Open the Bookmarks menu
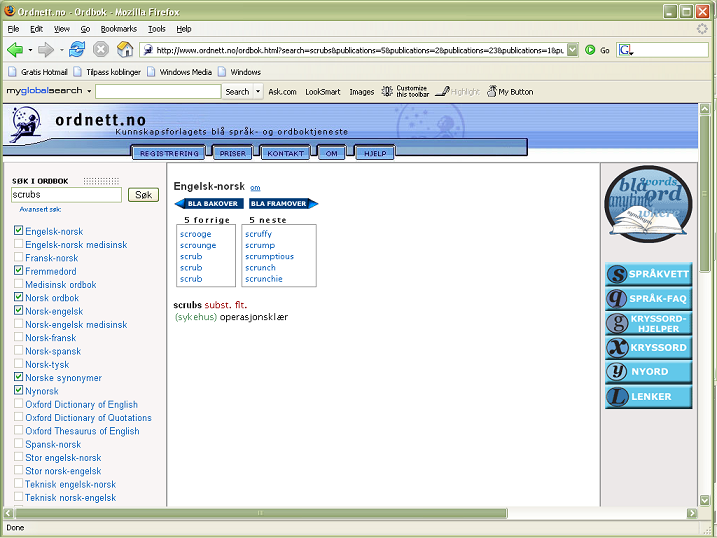This screenshot has height=538, width=717. point(118,29)
